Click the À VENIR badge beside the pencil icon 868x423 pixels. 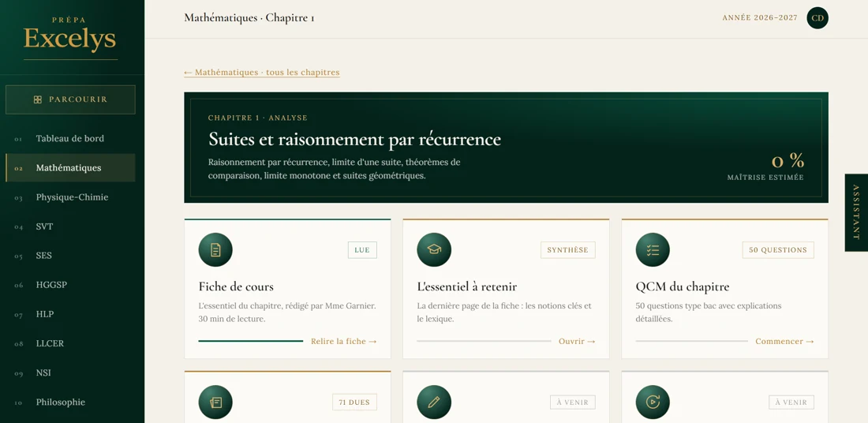(572, 402)
